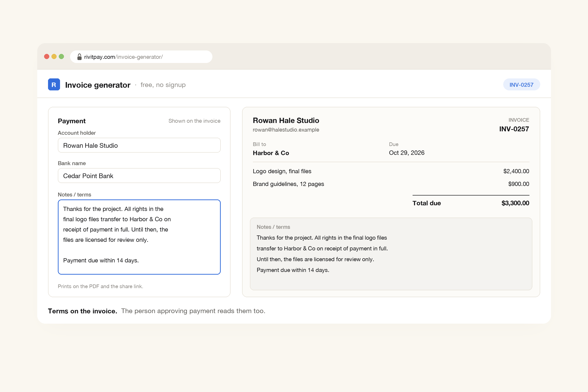Click the 'free, no signup' text

pyautogui.click(x=163, y=85)
